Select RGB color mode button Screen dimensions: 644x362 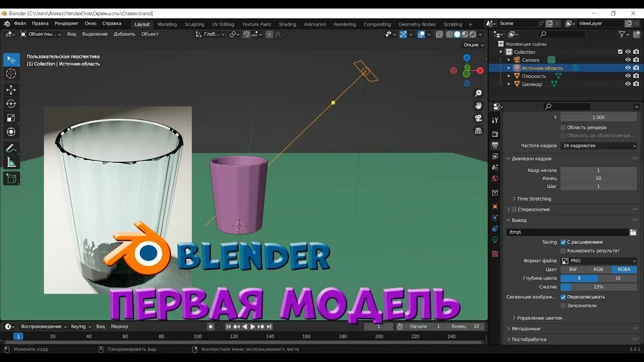(598, 269)
